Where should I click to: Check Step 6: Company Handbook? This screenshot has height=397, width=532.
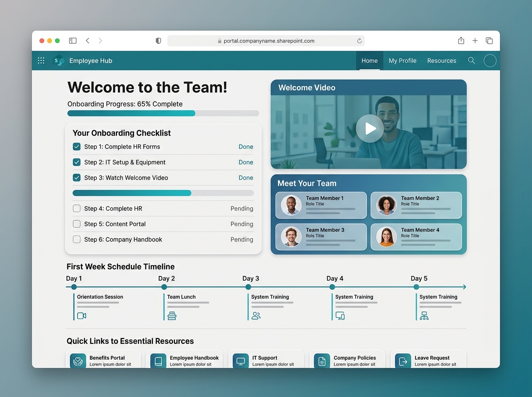pos(77,239)
